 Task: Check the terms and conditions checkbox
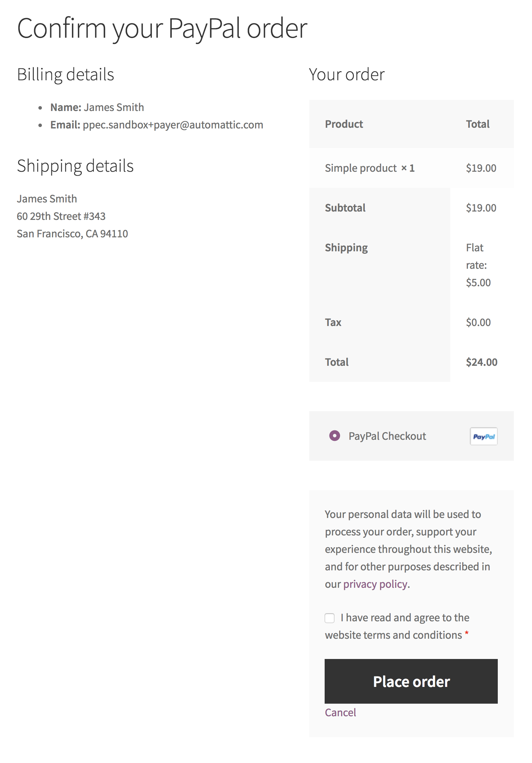(330, 618)
